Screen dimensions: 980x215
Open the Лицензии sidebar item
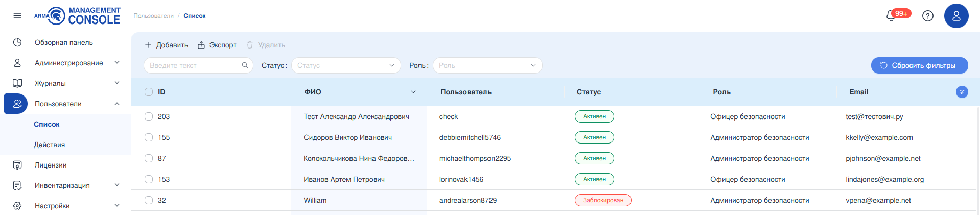[x=51, y=165]
